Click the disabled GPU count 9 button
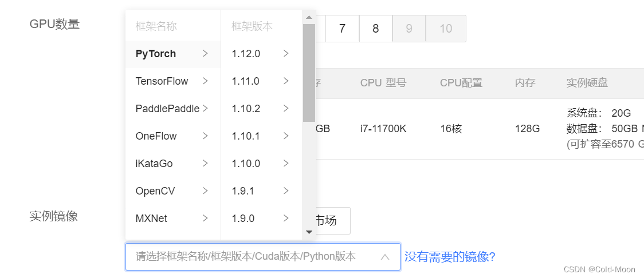Screen dimensions: 644x278 point(409,28)
